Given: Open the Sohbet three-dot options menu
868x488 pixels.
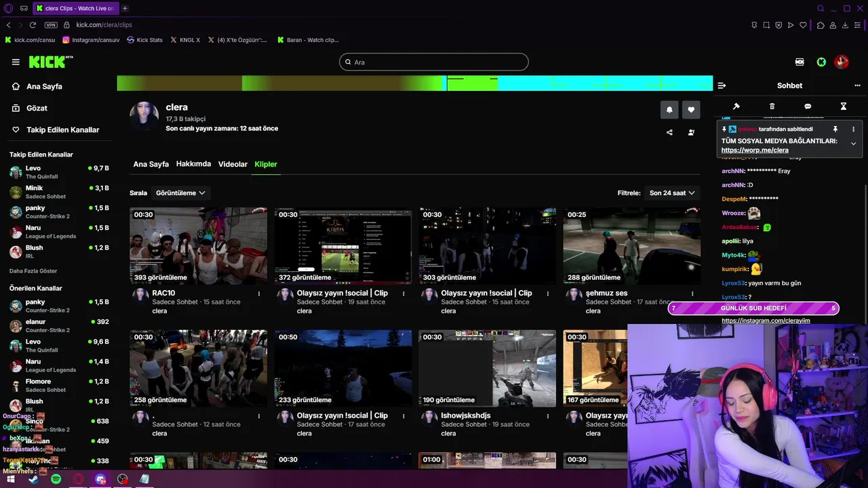Looking at the screenshot, I should [x=857, y=85].
